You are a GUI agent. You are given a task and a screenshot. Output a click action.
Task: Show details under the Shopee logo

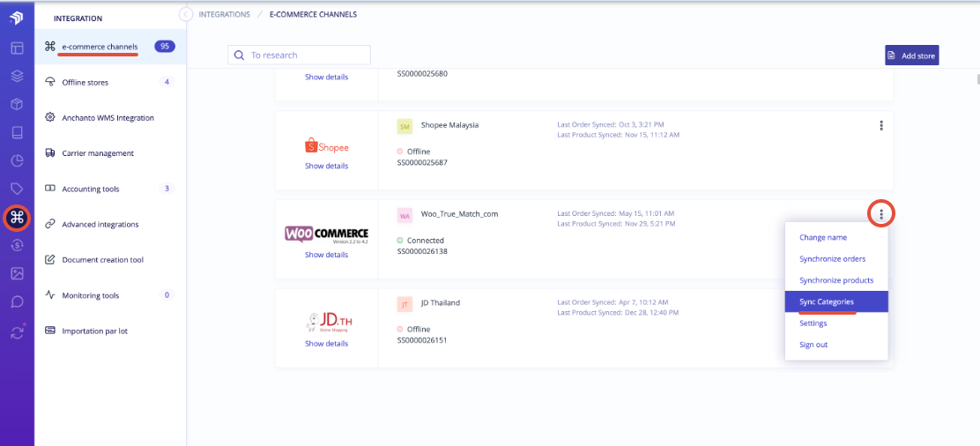326,166
